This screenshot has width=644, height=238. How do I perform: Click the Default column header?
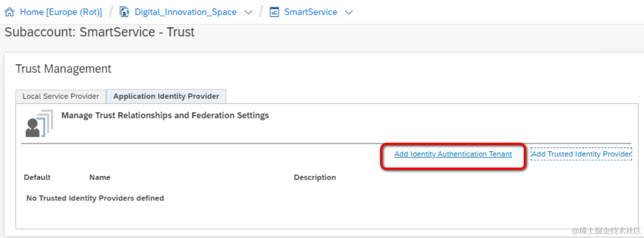point(37,177)
